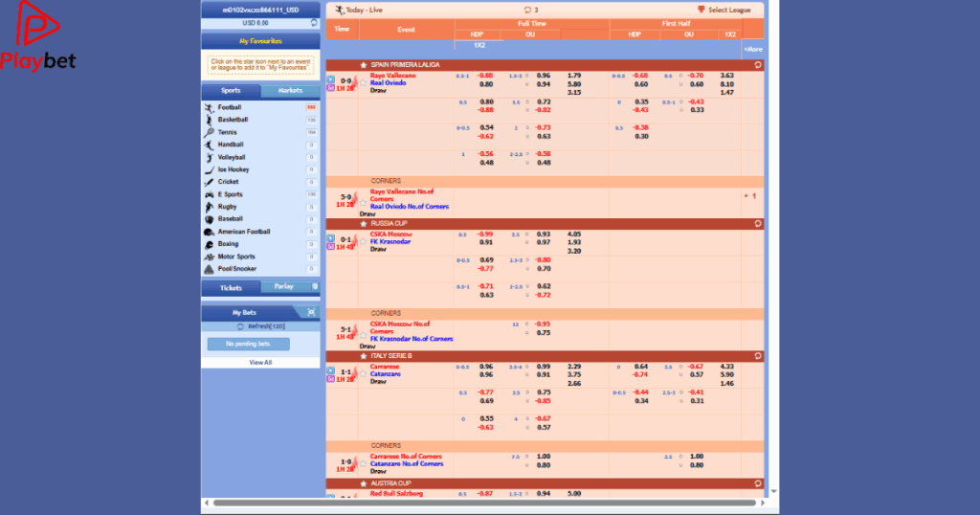Refresh Spain Primera Laliga odds

click(x=758, y=65)
